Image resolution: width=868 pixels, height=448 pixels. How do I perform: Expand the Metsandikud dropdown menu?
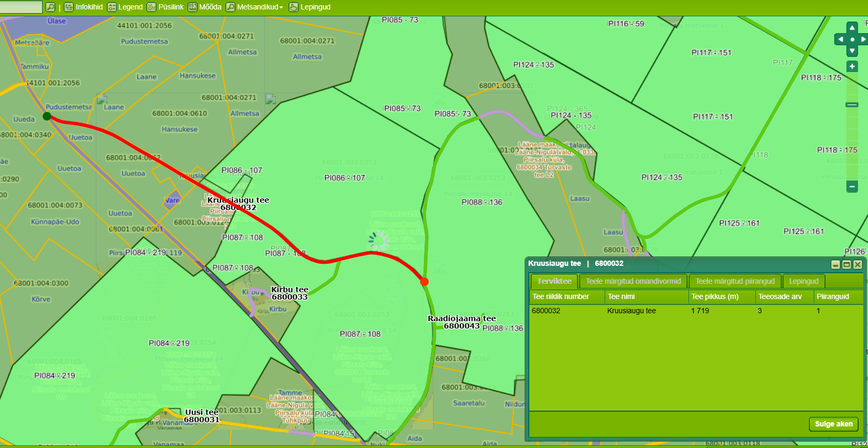255,7
